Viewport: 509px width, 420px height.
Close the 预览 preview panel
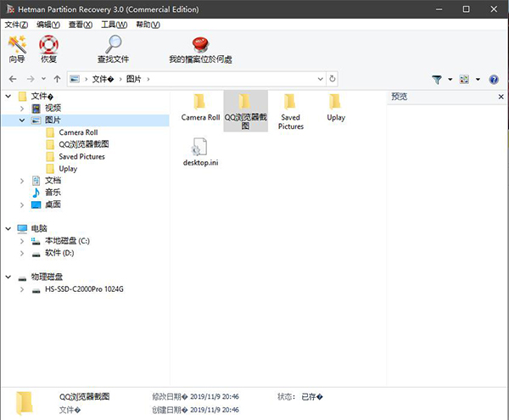click(x=501, y=97)
